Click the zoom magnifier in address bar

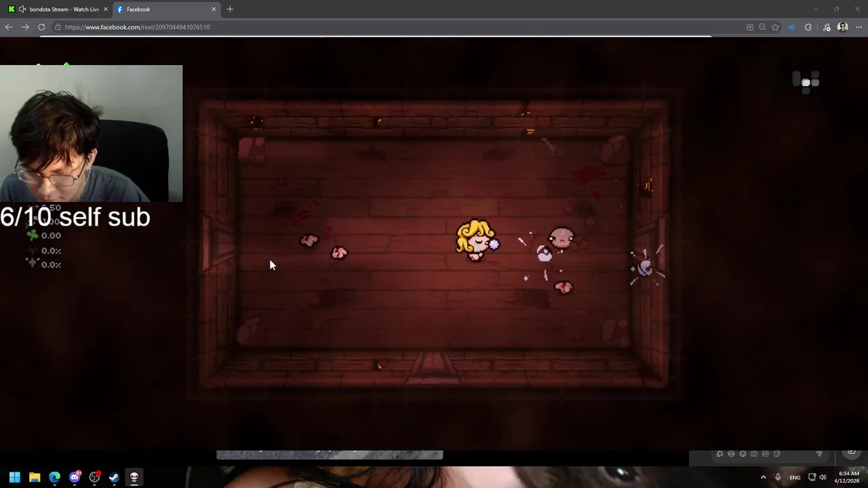762,27
